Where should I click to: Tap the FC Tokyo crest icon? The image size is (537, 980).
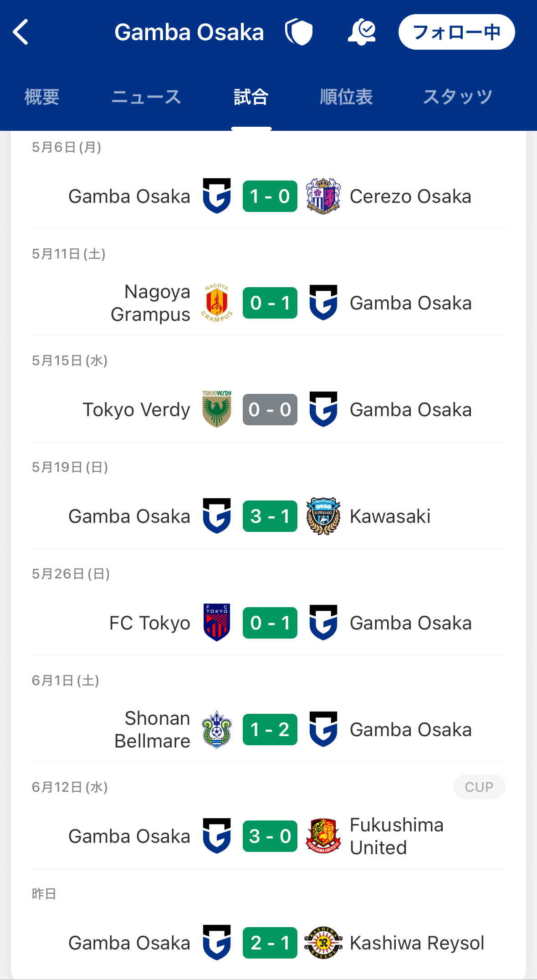(217, 623)
